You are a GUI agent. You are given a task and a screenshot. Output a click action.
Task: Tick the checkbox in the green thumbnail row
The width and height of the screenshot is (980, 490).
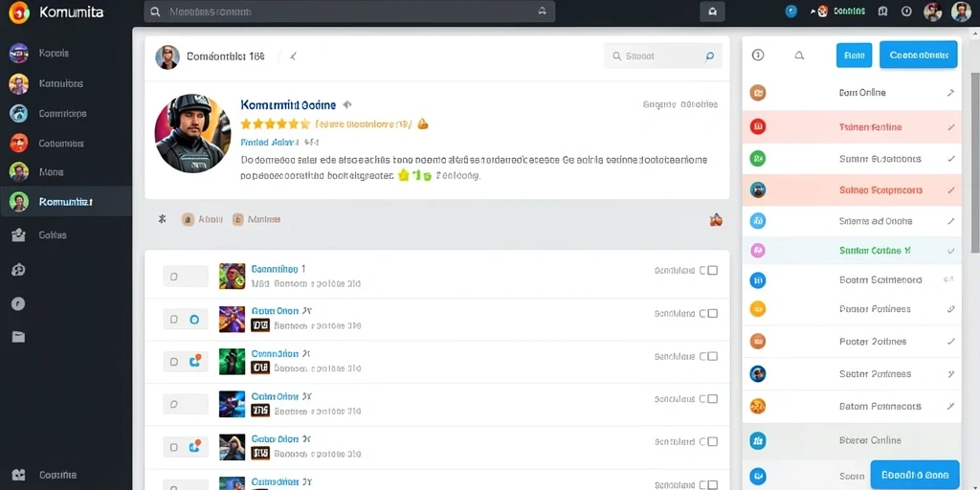click(712, 356)
